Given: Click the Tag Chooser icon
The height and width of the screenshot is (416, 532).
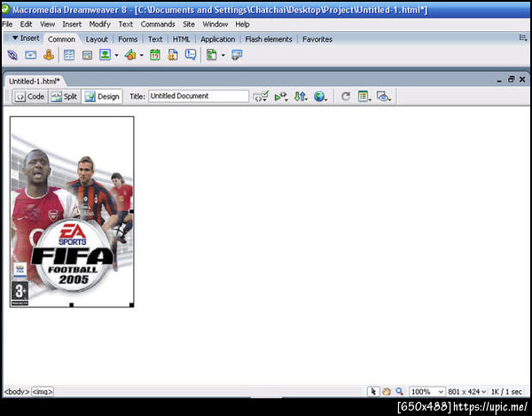Looking at the screenshot, I should (x=237, y=55).
